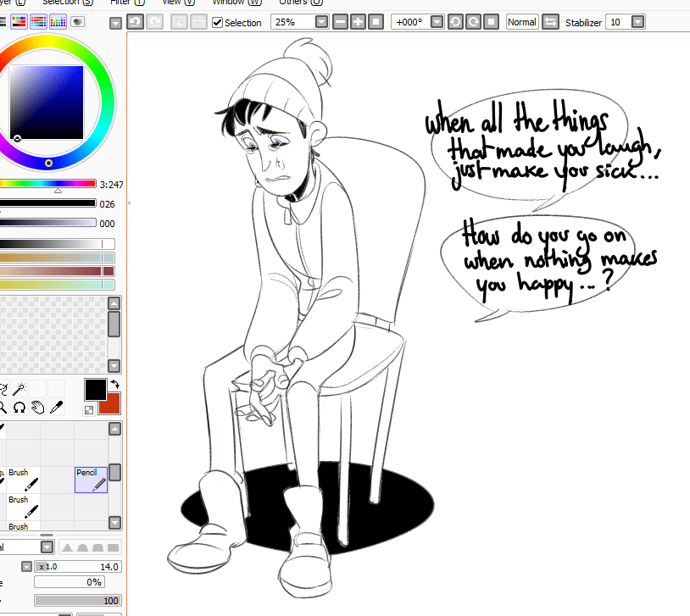Screen dimensions: 690x616
Task: Open the rotation angle dropdown
Action: click(437, 22)
